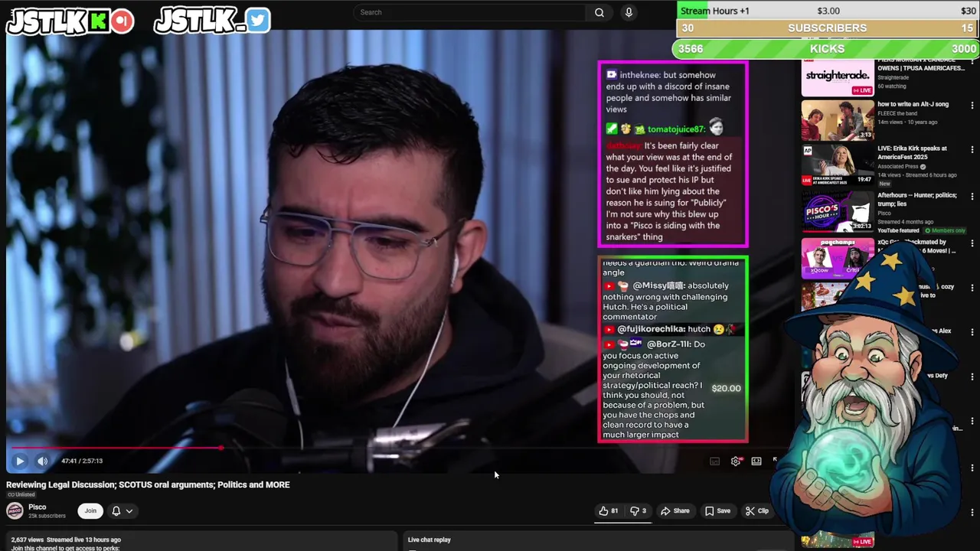Click the 'Unlisted' label under title
Image resolution: width=980 pixels, height=551 pixels.
[x=21, y=494]
